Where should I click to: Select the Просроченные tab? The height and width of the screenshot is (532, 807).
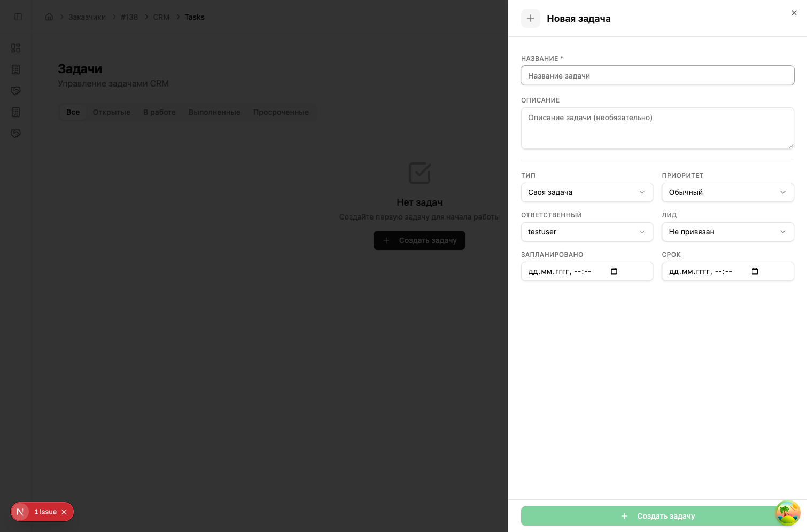click(281, 112)
